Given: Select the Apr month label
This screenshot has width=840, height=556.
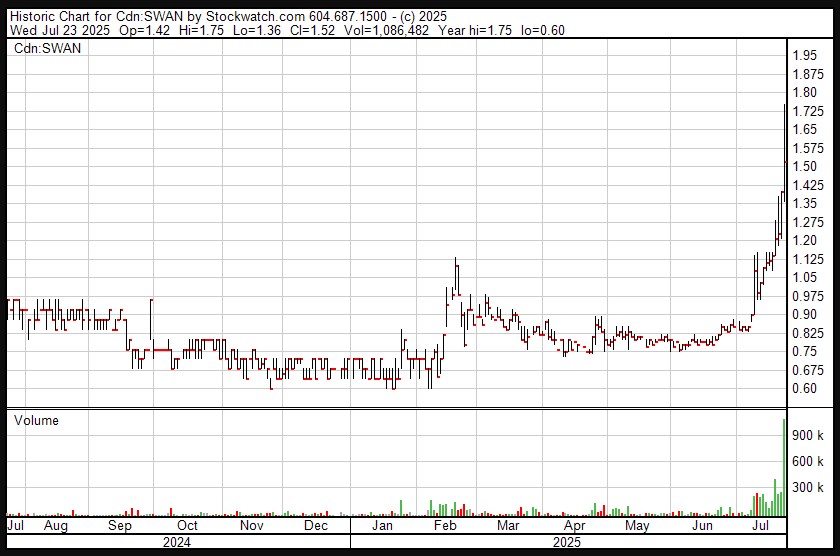Looking at the screenshot, I should pyautogui.click(x=574, y=525).
